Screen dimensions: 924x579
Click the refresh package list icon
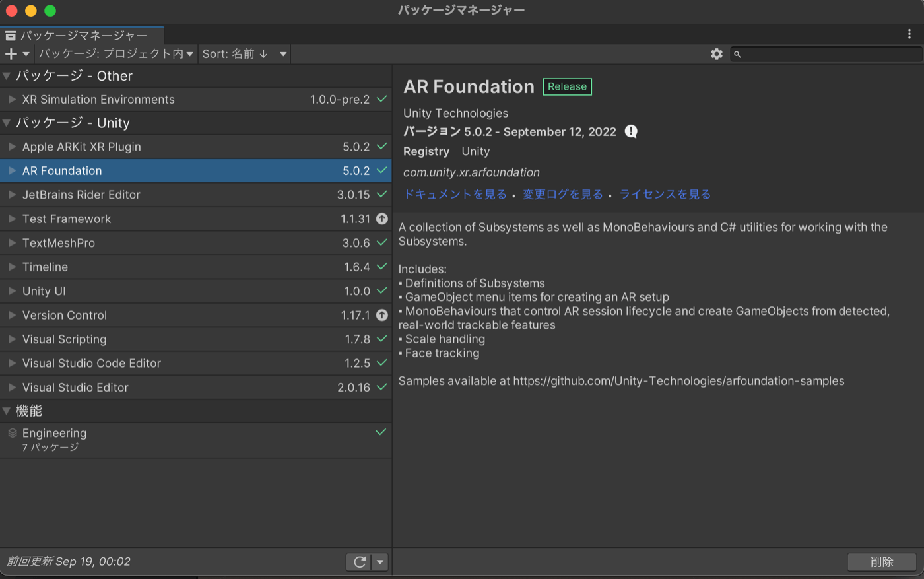360,562
